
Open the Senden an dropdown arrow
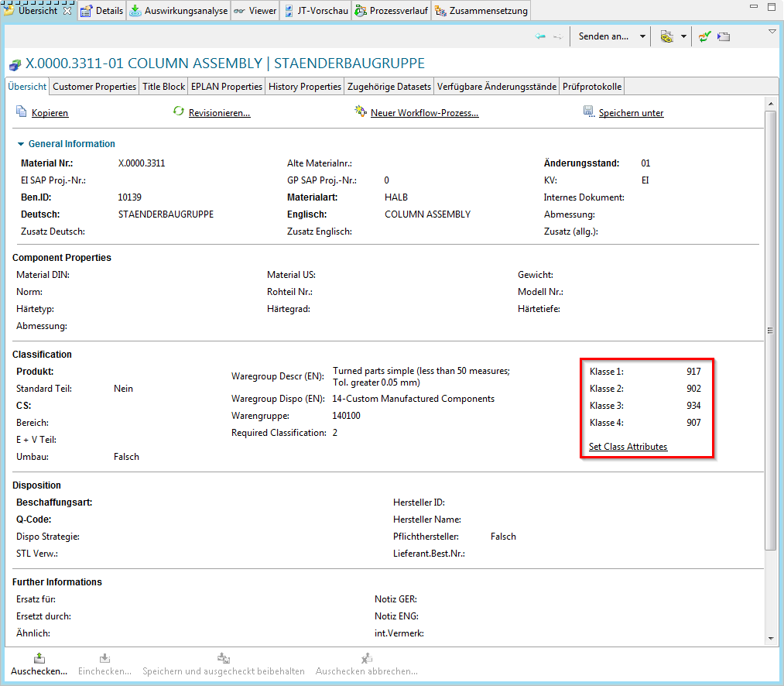click(x=642, y=37)
